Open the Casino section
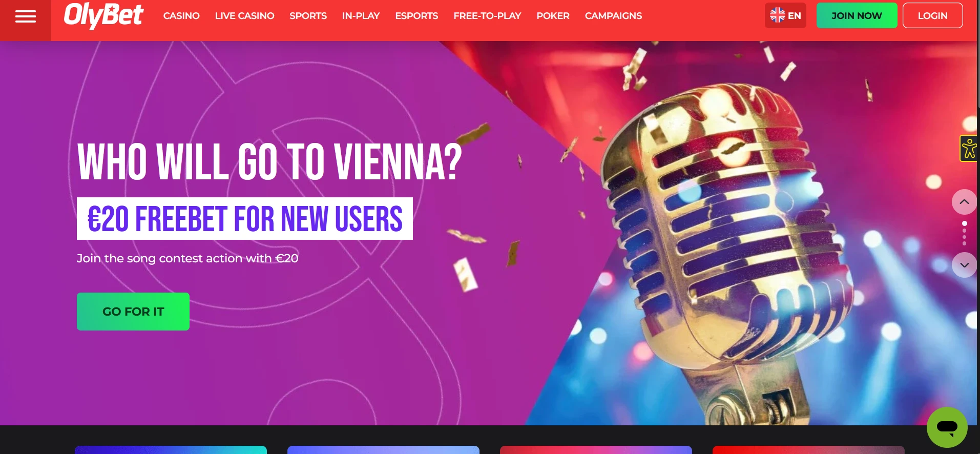 tap(181, 16)
